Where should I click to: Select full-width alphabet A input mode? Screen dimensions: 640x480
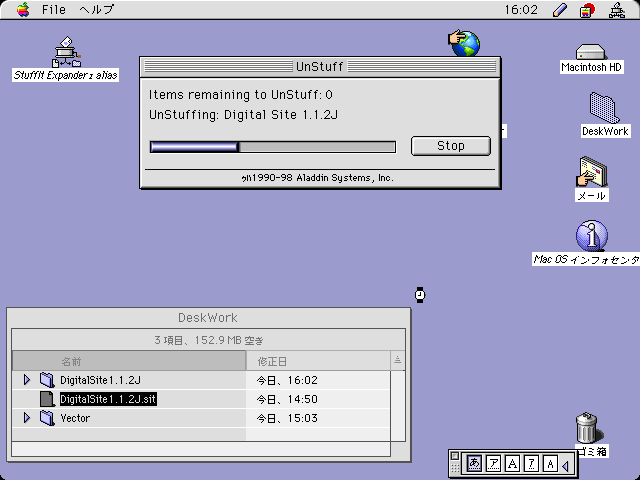coord(513,463)
